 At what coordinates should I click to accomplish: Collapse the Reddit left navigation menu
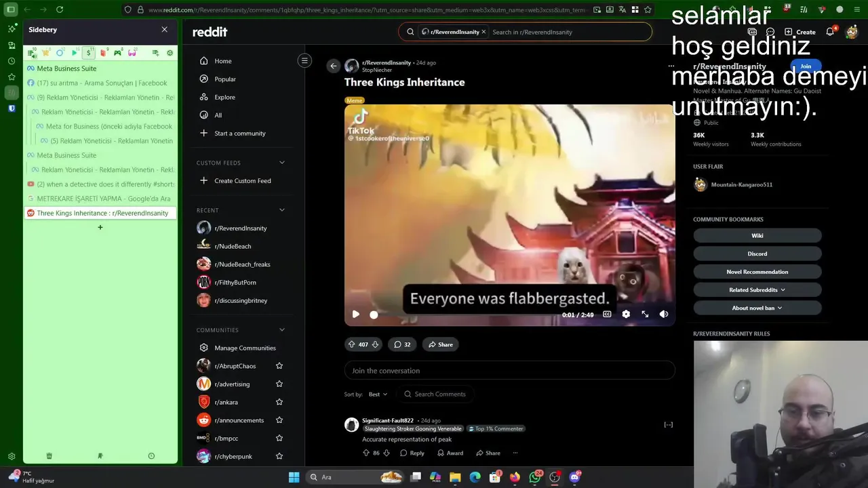point(304,60)
